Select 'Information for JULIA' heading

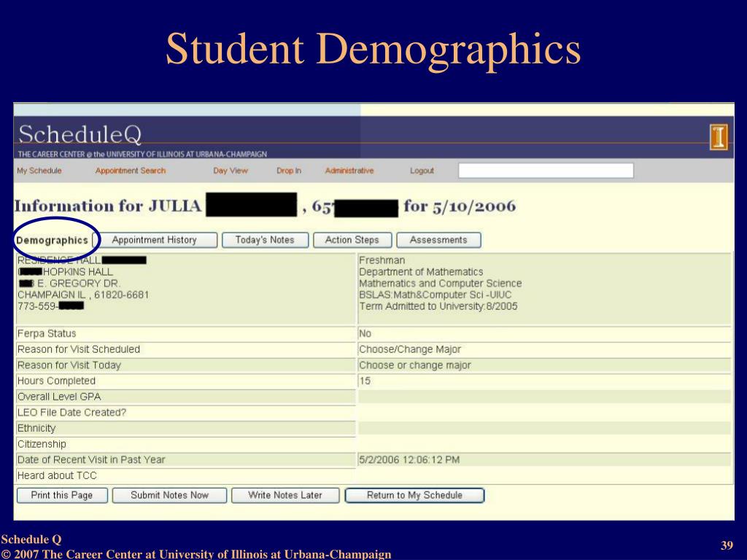(108, 206)
